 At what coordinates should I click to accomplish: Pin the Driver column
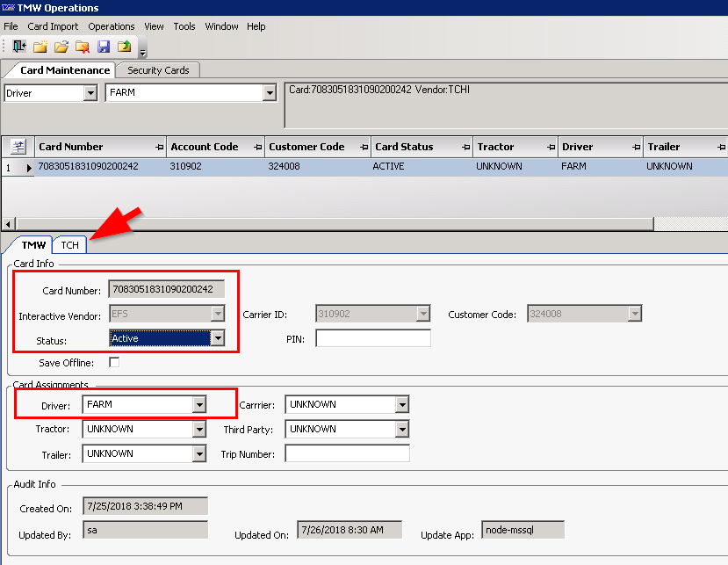pos(637,148)
